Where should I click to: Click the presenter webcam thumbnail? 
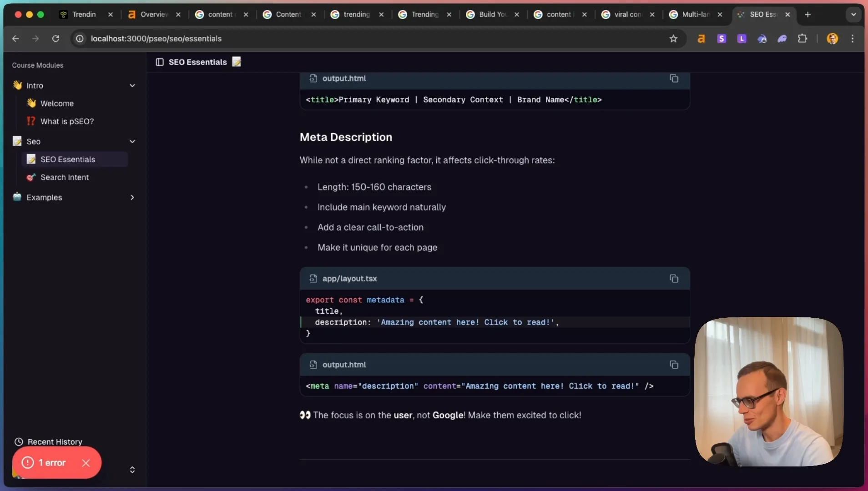[x=768, y=391]
